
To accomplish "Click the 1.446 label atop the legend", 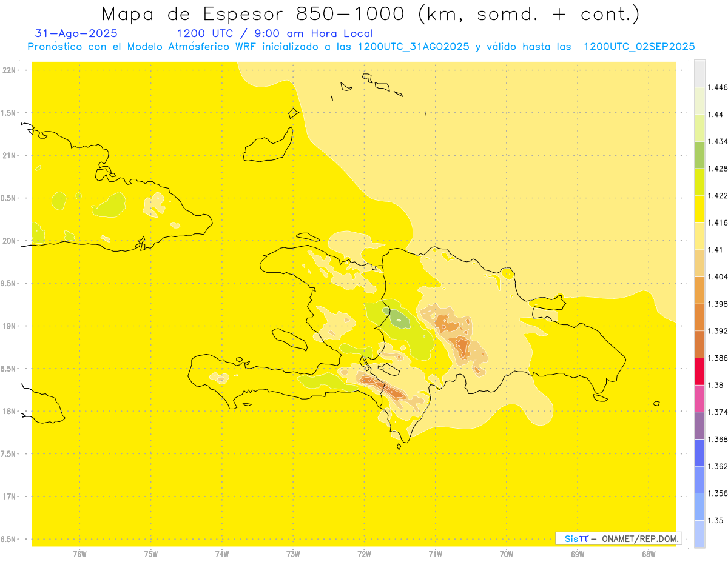I will click(x=718, y=87).
